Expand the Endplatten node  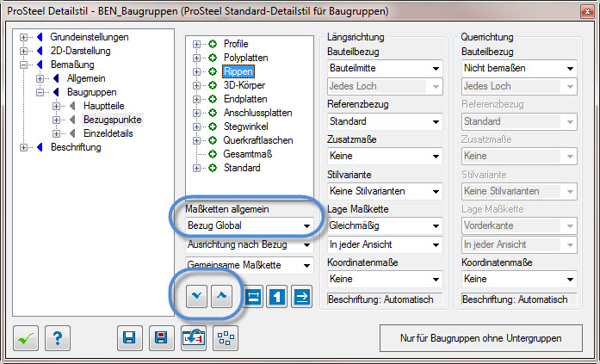196,99
